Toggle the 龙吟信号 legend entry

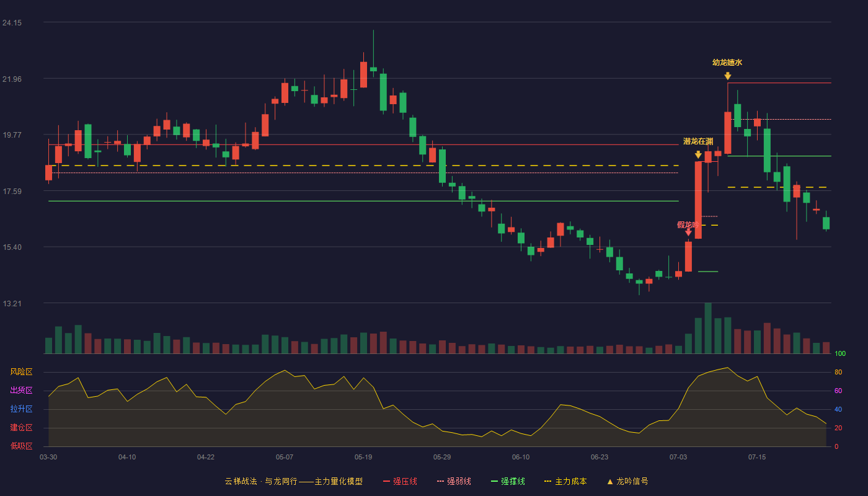coord(627,481)
